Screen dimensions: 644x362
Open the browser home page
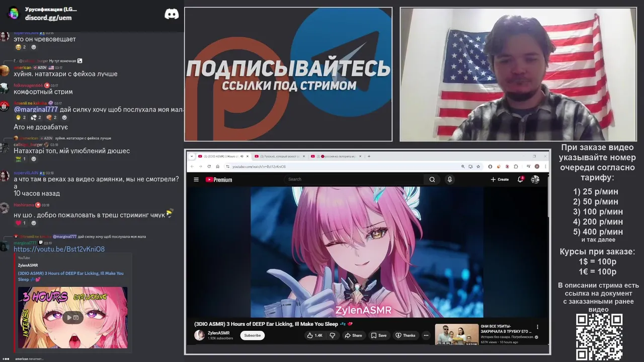[x=218, y=166]
